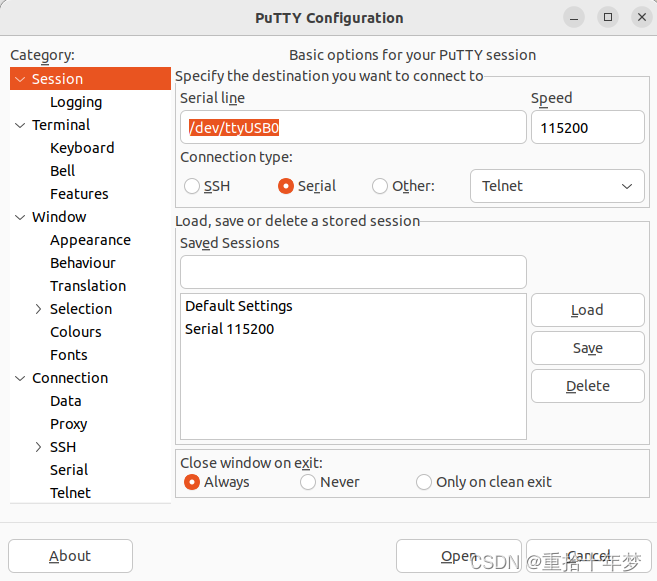Open the SSH settings category
657x581 pixels.
63,447
